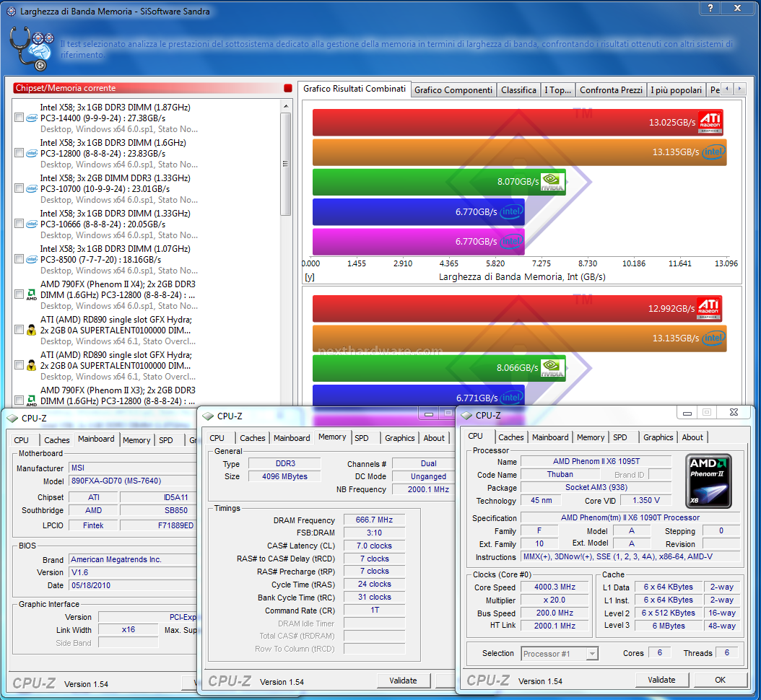Click the AMD logo beside Phenom II X3 entry
The width and height of the screenshot is (761, 700).
(x=32, y=401)
